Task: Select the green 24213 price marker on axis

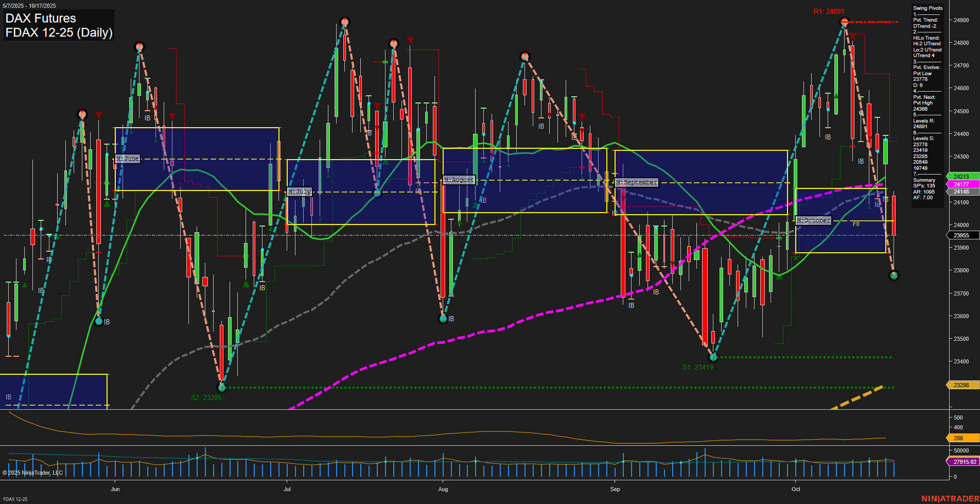Action: [961, 177]
